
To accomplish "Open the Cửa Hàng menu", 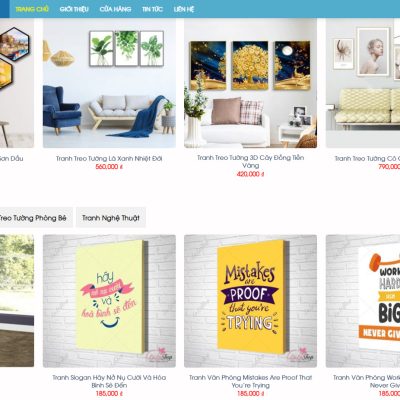I will (115, 9).
